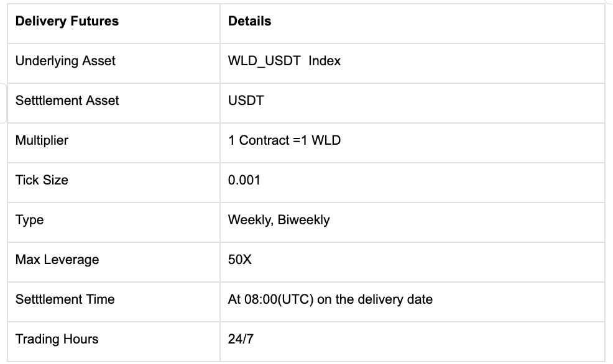Viewport: 613px width, 364px height.
Task: Click the "WLD_USDT" text in the table
Action: click(x=265, y=61)
